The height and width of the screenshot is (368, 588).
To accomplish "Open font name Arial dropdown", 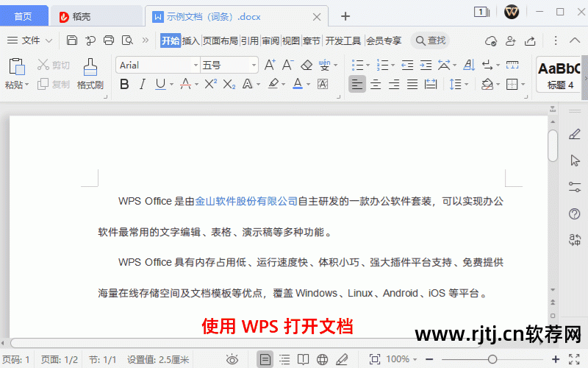I will (x=196, y=65).
